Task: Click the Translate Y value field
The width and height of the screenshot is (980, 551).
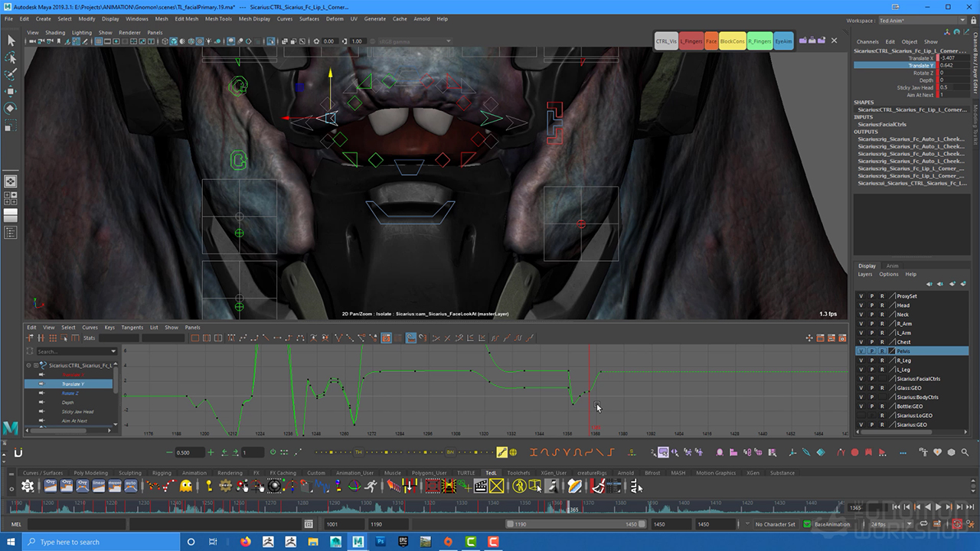Action: [x=954, y=66]
